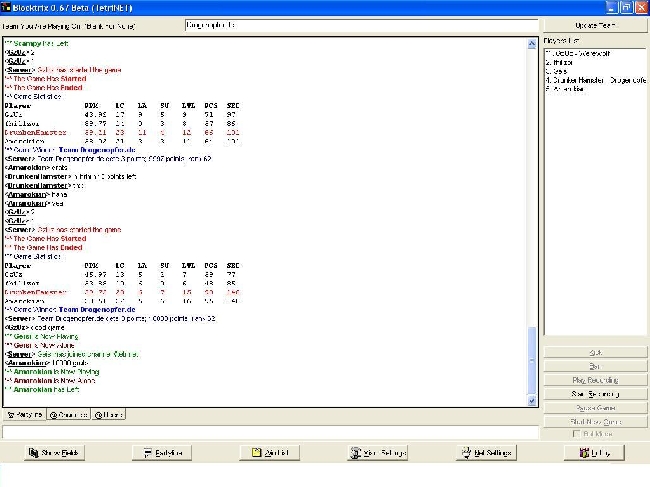650x487 pixels.
Task: Open the Show Fields view
Action: click(54, 453)
